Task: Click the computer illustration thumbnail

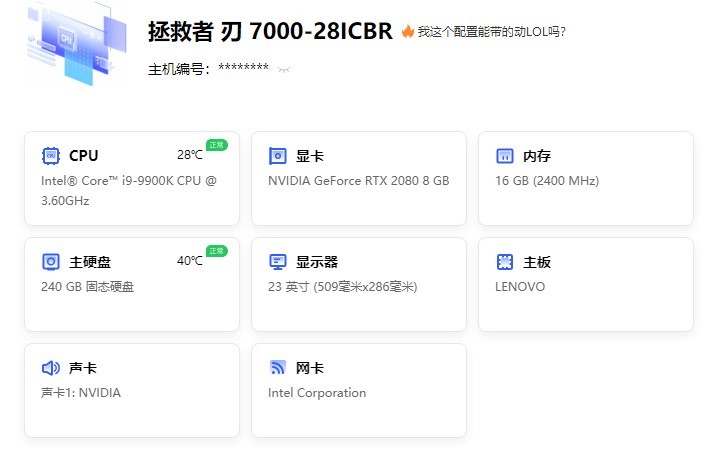Action: [76, 43]
